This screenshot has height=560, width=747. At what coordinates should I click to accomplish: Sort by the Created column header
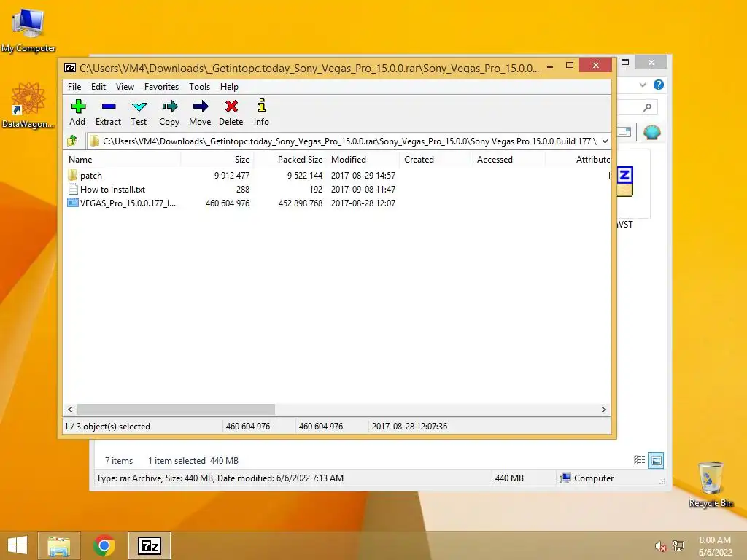(x=436, y=160)
